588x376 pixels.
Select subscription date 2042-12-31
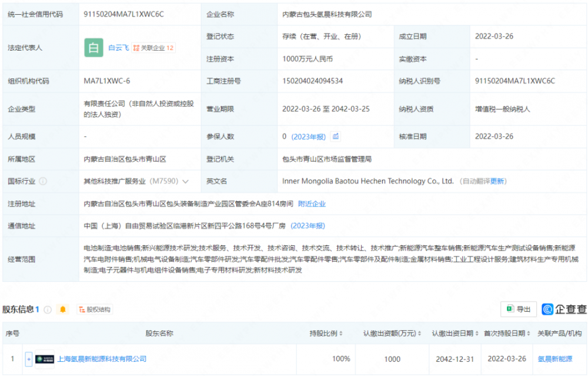click(x=455, y=359)
